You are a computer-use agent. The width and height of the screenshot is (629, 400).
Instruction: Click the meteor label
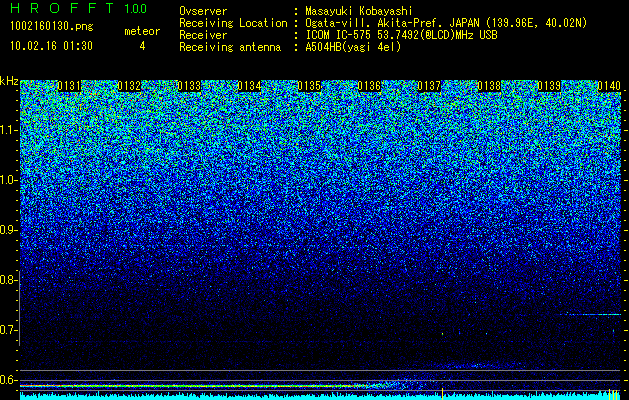click(142, 31)
